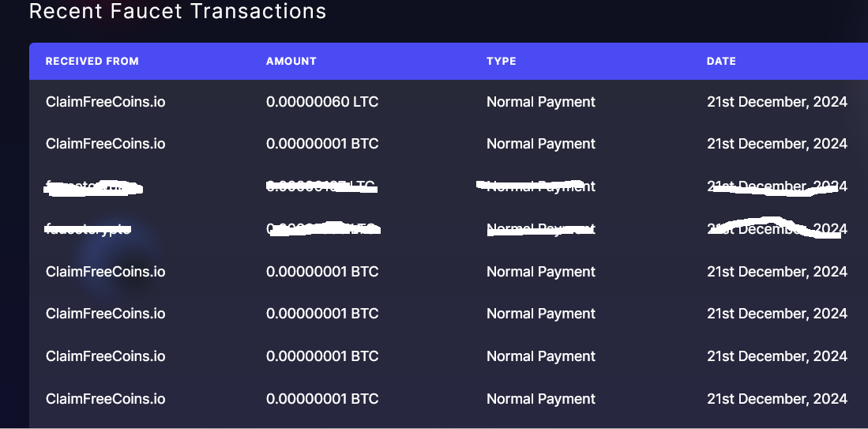Screen dimensions: 868x429
Task: Click the 0.00000060 LTC amount
Action: click(x=322, y=102)
